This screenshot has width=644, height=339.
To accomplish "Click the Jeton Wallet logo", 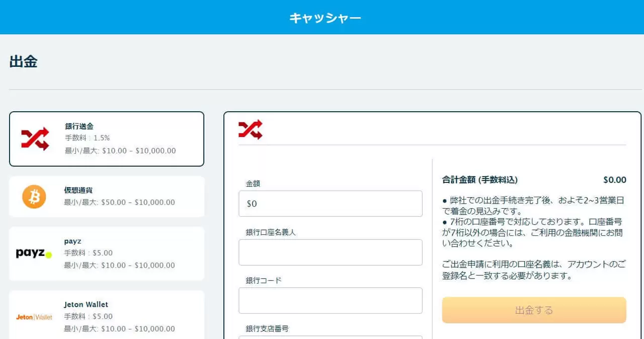I will (34, 317).
